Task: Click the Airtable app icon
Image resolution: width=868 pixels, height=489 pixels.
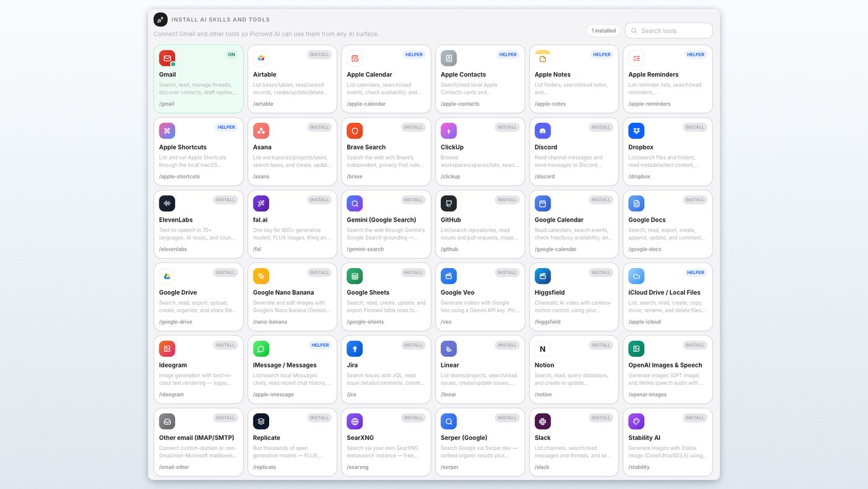Action: (261, 58)
